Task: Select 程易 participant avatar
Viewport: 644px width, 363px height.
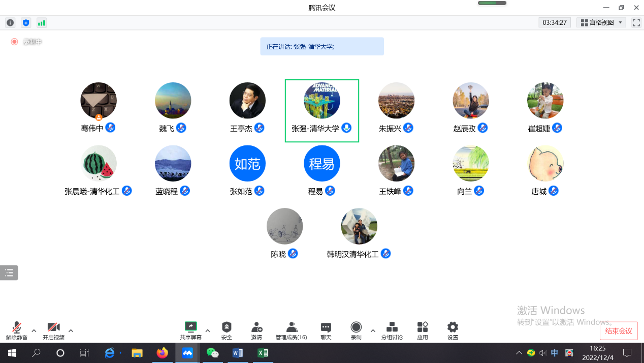Action: (322, 163)
